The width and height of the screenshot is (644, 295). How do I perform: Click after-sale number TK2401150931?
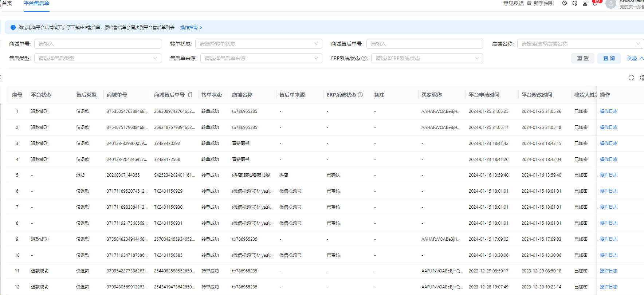tap(168, 223)
